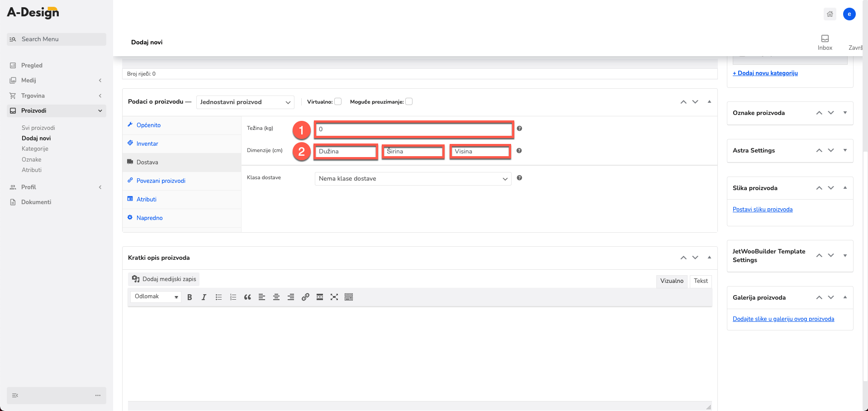The height and width of the screenshot is (411, 868).
Task: Collapse the sidebar with the bottom-left toggle
Action: pyautogui.click(x=15, y=395)
